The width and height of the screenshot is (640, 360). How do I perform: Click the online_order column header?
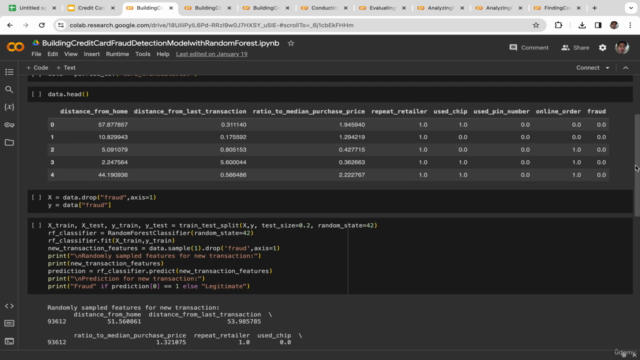tap(558, 111)
